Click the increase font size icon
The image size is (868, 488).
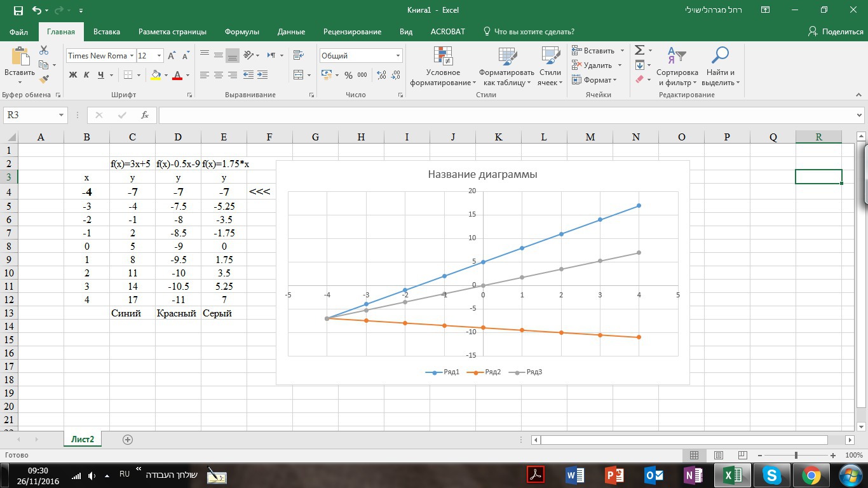pyautogui.click(x=172, y=56)
